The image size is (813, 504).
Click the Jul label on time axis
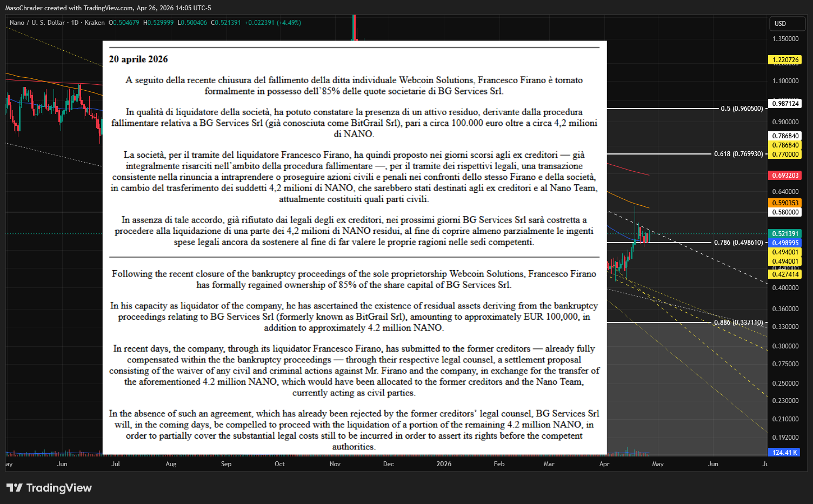click(x=116, y=464)
